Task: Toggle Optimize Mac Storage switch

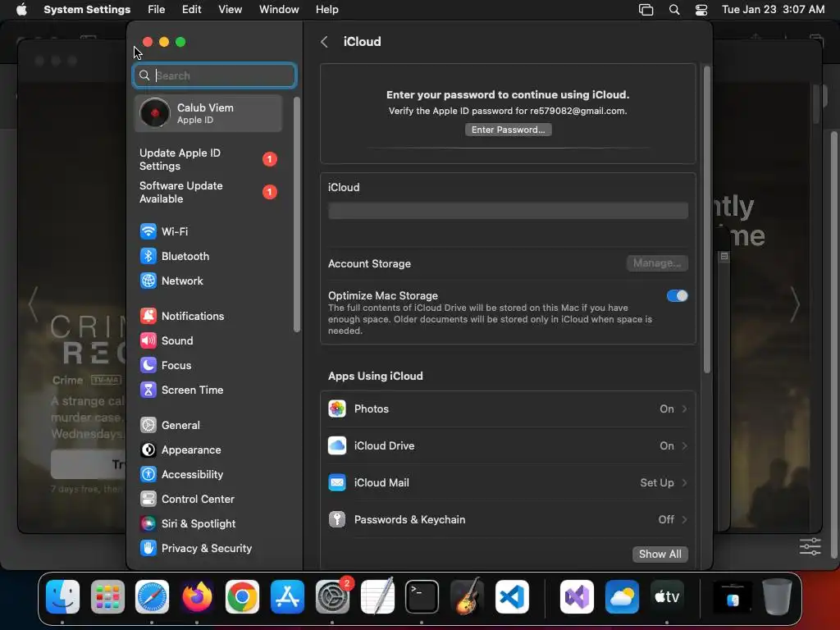Action: [x=677, y=295]
